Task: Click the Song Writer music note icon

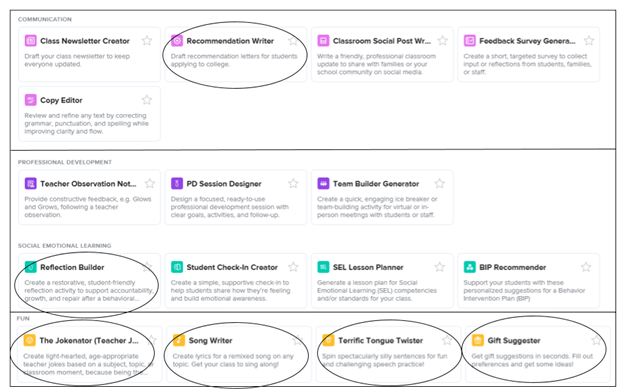Action: tap(179, 340)
